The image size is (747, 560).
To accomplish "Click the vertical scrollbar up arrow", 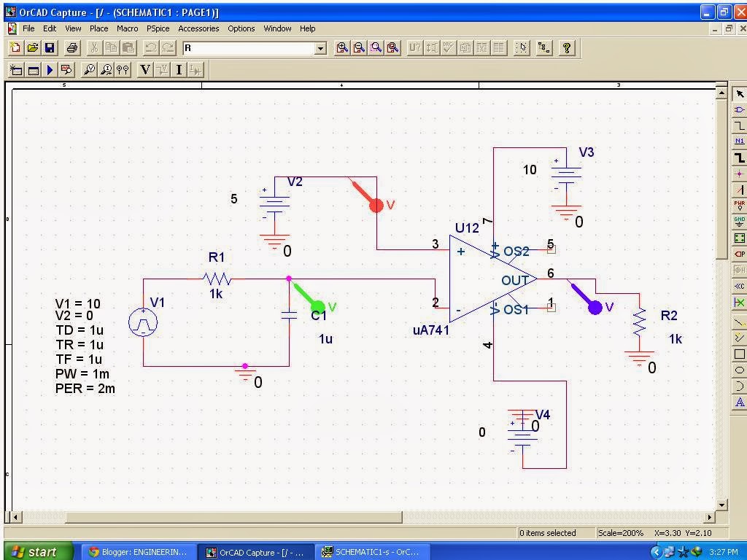I will pyautogui.click(x=721, y=93).
